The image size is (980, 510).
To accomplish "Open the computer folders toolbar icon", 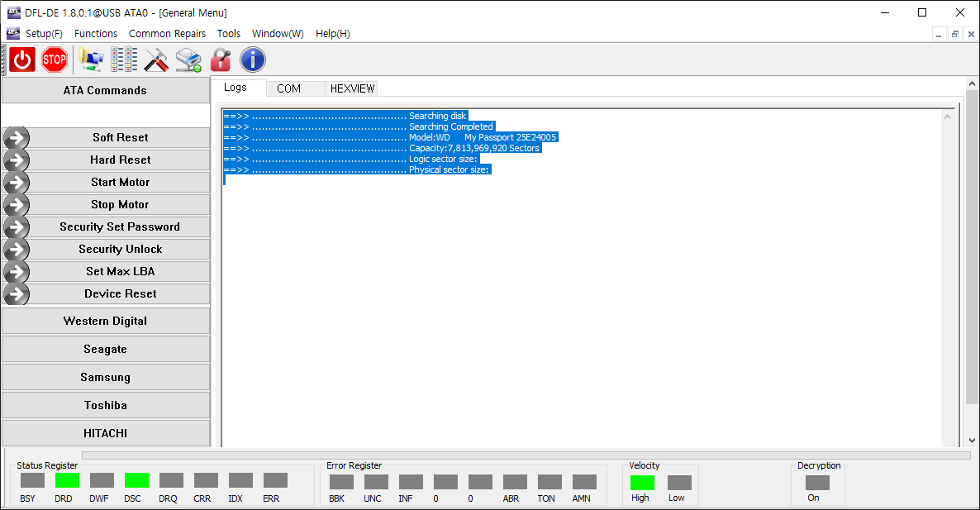I will click(x=91, y=60).
